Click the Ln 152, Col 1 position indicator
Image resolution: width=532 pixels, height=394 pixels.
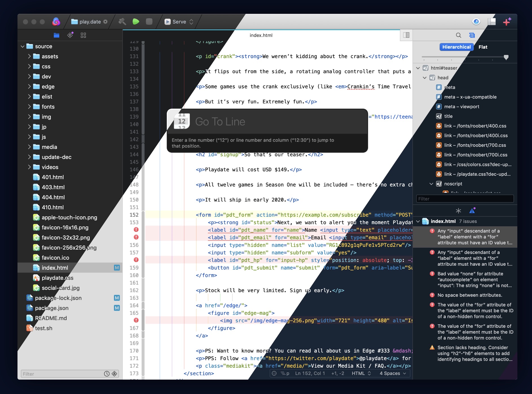[x=310, y=373]
